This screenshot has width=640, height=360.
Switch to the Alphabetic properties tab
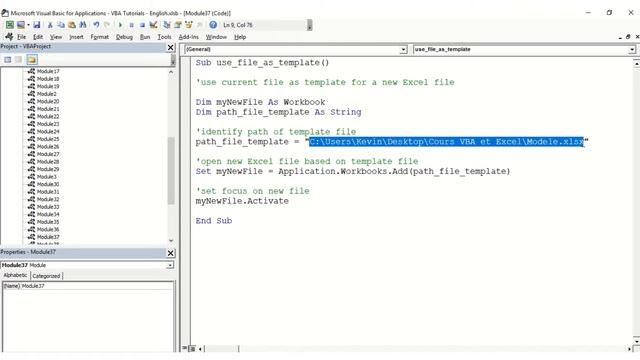16,276
